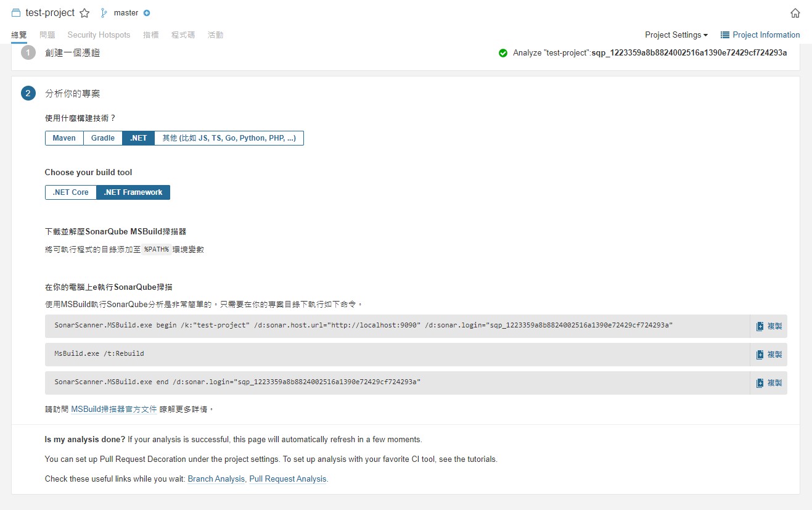The height and width of the screenshot is (510, 812).
Task: Select 其他 (JS, TS, Go, Python, PHP) option
Action: tap(229, 138)
